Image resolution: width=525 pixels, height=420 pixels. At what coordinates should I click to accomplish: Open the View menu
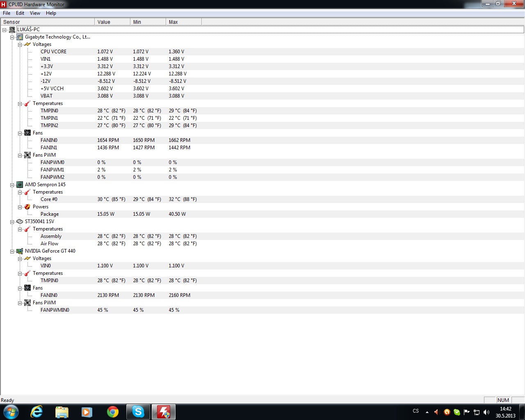tap(35, 13)
